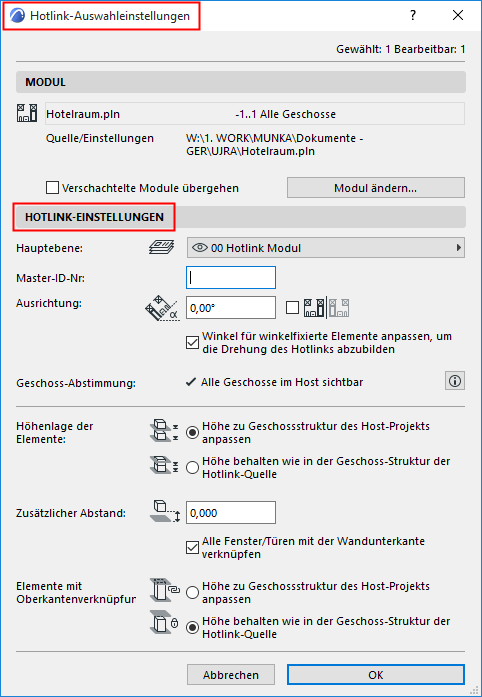The height and width of the screenshot is (697, 482).
Task: Select Höhe behalten under Höhenlage der Elemente
Action: click(x=192, y=468)
